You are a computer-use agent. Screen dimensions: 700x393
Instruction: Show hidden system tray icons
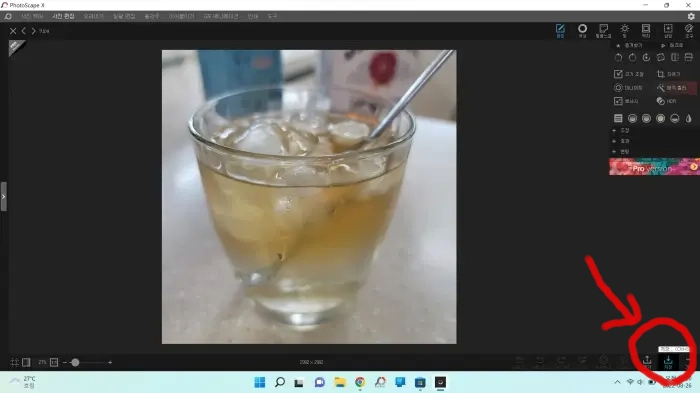point(617,382)
